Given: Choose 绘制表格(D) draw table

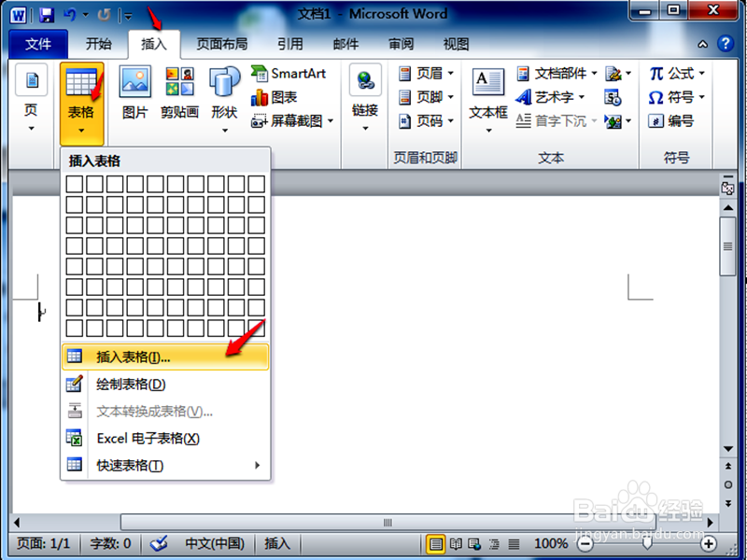Looking at the screenshot, I should [x=165, y=384].
